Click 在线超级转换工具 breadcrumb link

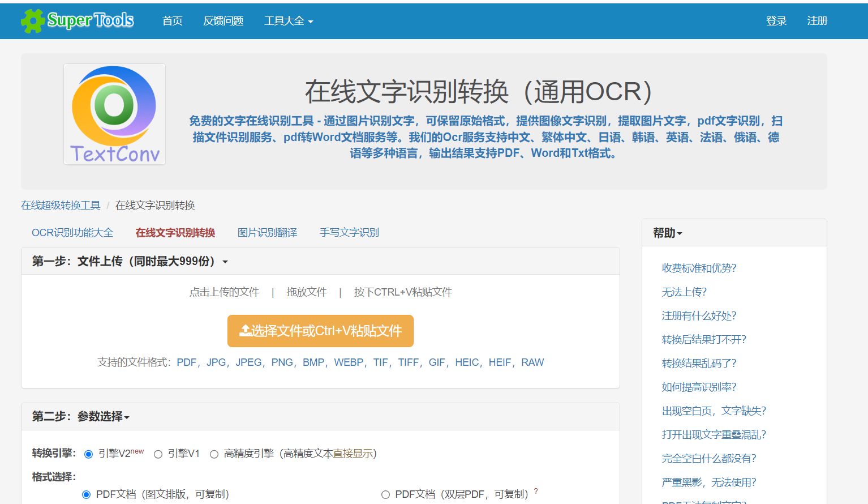[x=61, y=205]
